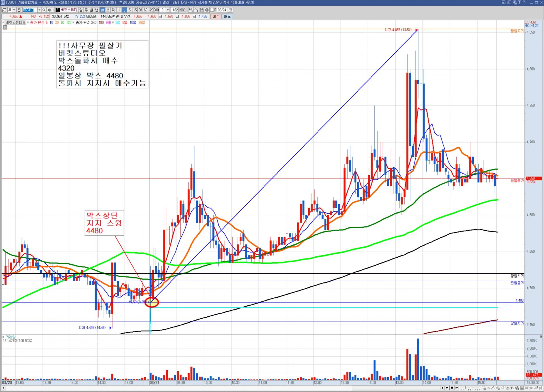Click the 매수 buy button
This screenshot has width=544, height=392.
216,16
